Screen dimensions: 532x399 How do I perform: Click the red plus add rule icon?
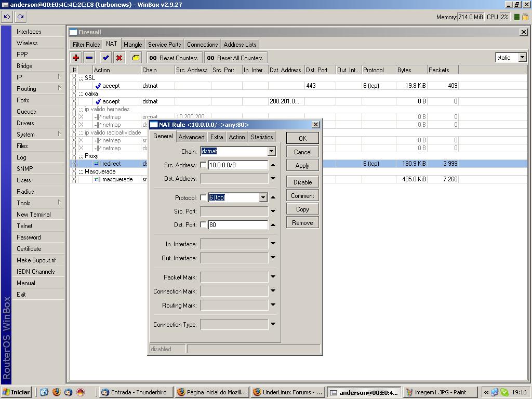(76, 58)
